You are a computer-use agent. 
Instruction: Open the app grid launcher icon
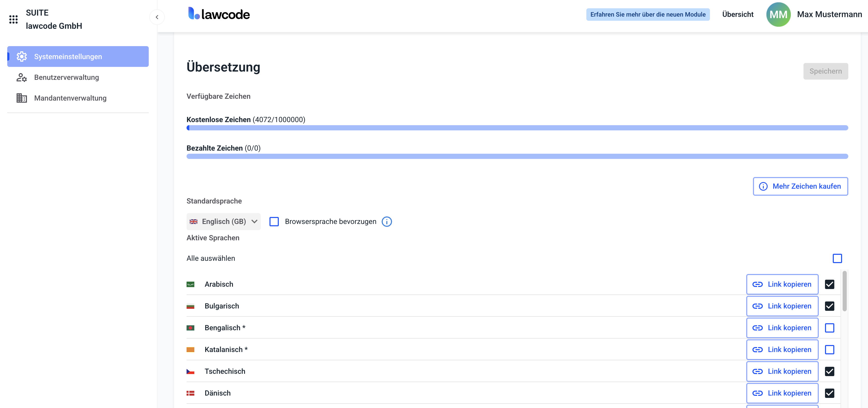[x=13, y=19]
